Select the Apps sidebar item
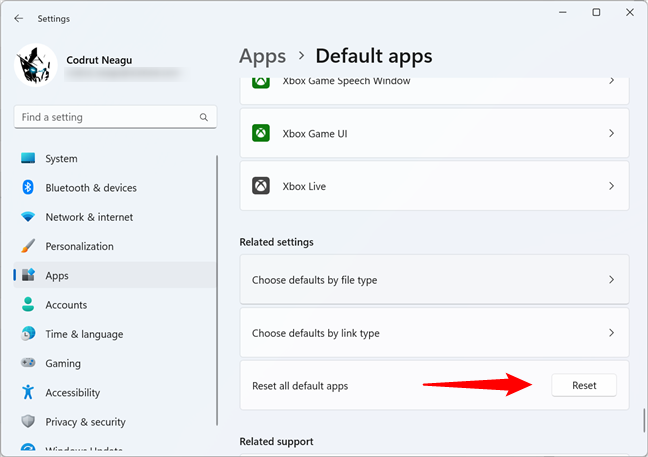This screenshot has width=648, height=457. point(57,275)
